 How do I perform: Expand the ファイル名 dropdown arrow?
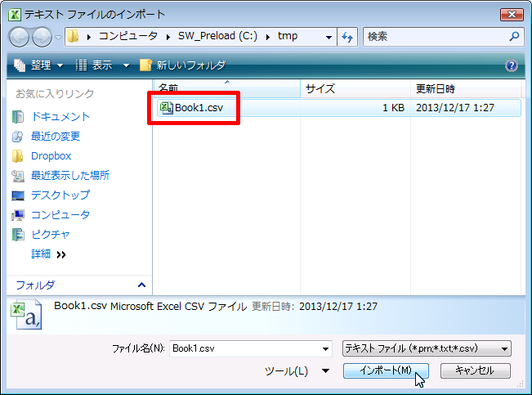pos(325,349)
